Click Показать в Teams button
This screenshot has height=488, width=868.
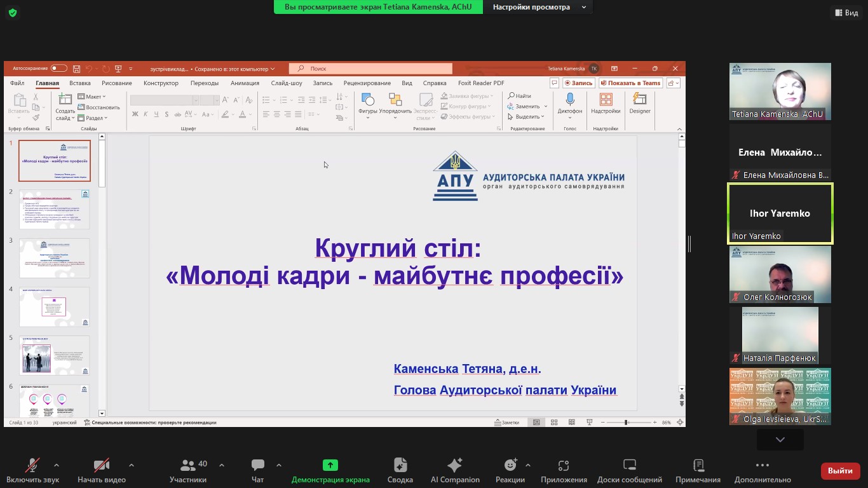coord(630,83)
